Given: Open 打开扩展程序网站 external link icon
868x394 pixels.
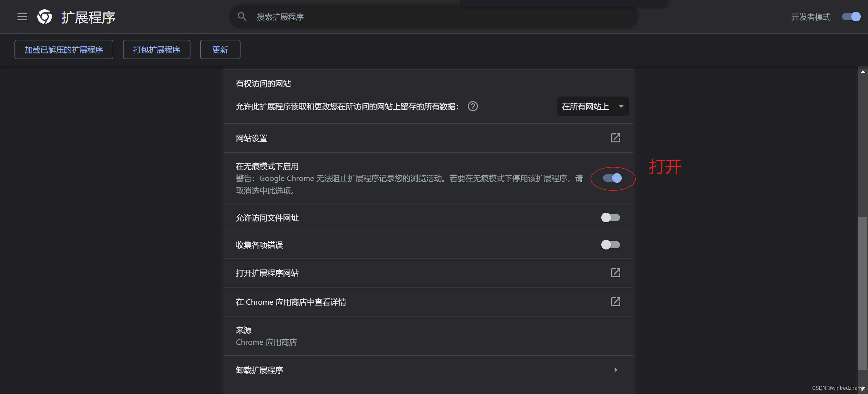Looking at the screenshot, I should point(615,272).
